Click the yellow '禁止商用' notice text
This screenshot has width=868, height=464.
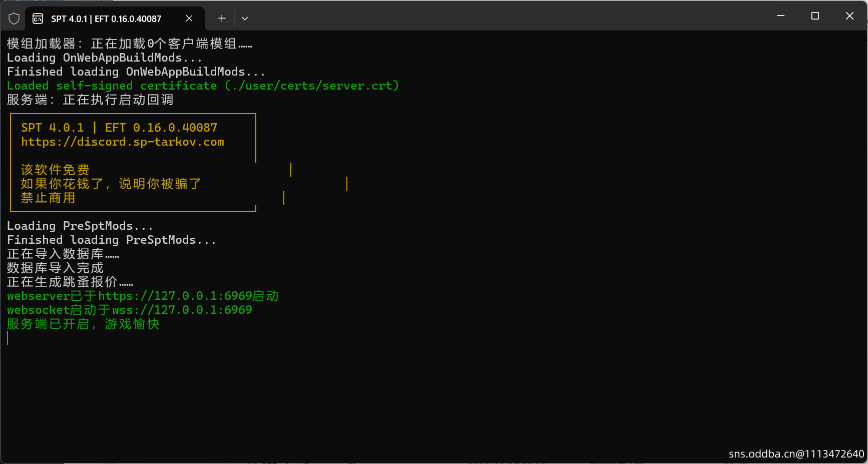(48, 198)
